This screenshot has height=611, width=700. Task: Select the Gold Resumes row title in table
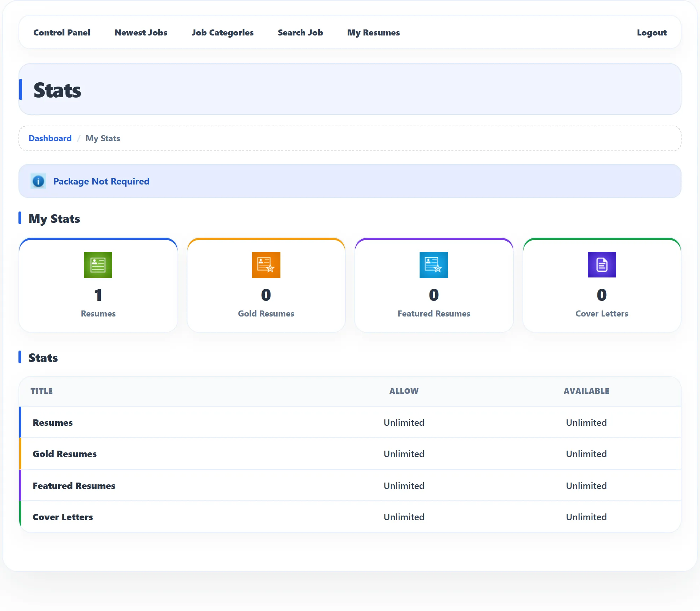[65, 454]
